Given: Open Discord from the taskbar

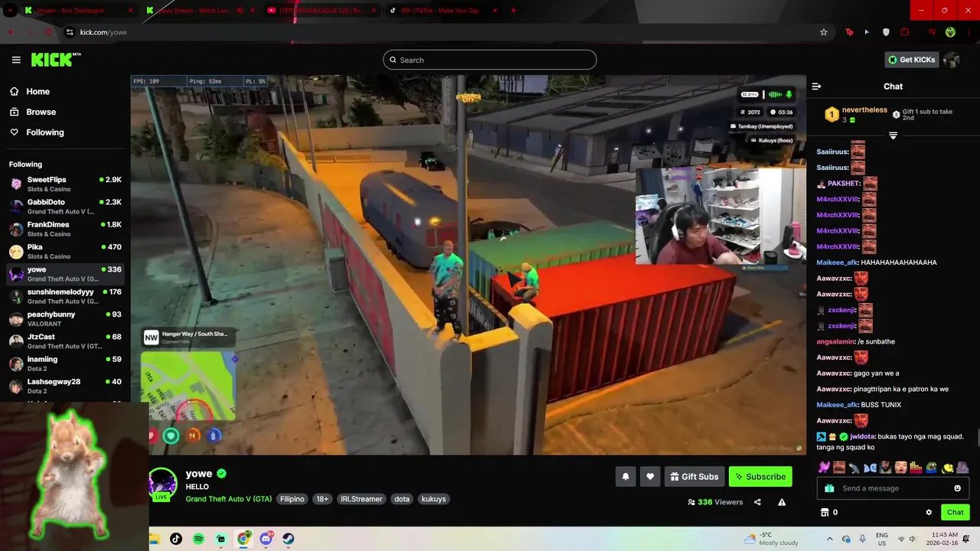Looking at the screenshot, I should point(266,539).
